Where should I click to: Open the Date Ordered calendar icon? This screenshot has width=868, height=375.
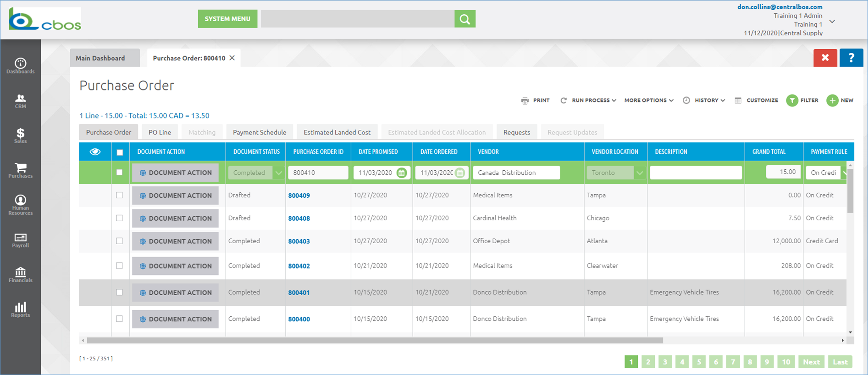coord(460,173)
